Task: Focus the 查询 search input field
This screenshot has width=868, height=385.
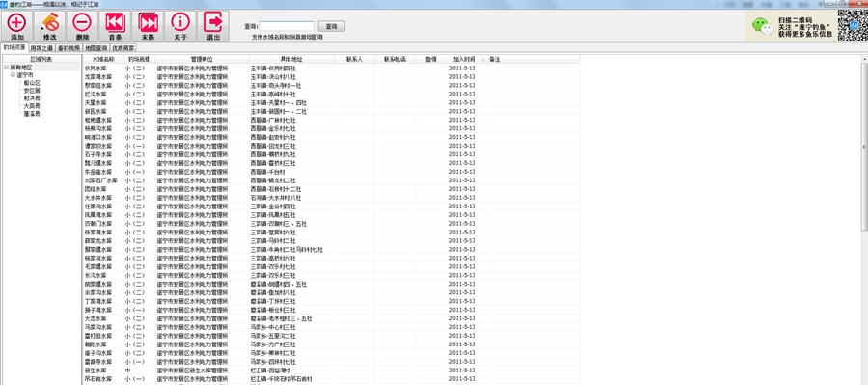Action: [x=287, y=26]
